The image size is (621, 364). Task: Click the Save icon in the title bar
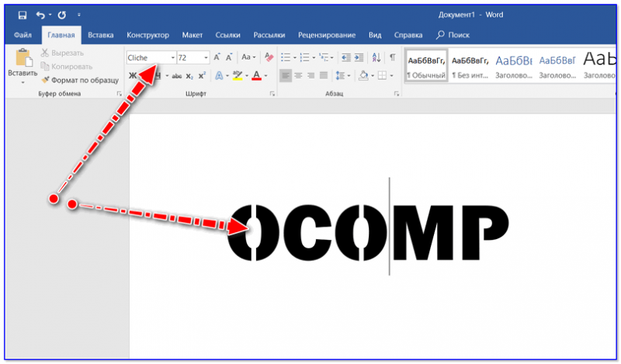pyautogui.click(x=23, y=15)
